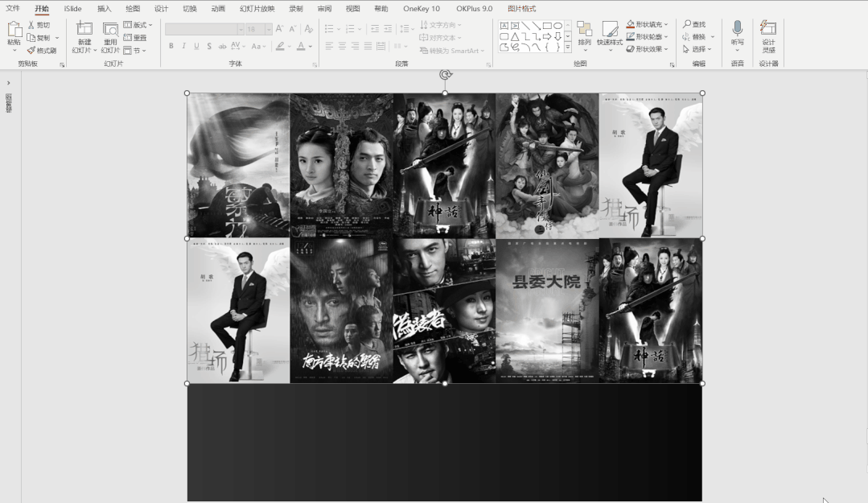Click the Arrange (排列) icon

(585, 29)
